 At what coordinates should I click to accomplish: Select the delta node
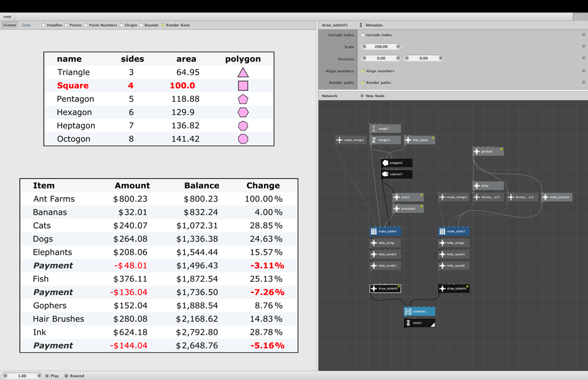pos(488,186)
